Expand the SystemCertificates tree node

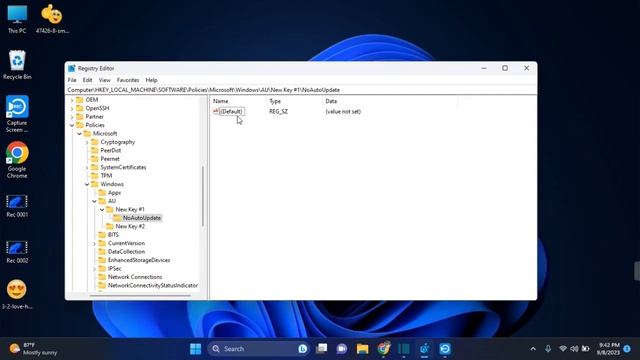[x=87, y=167]
